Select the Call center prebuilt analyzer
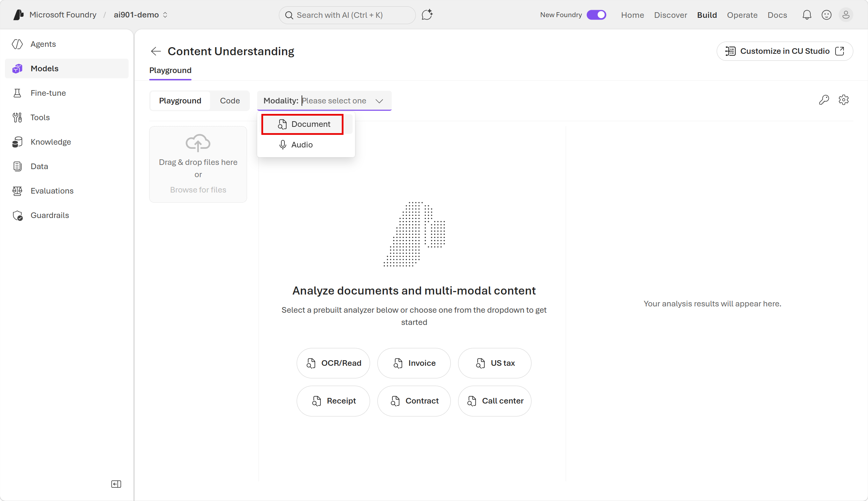 [x=495, y=401]
